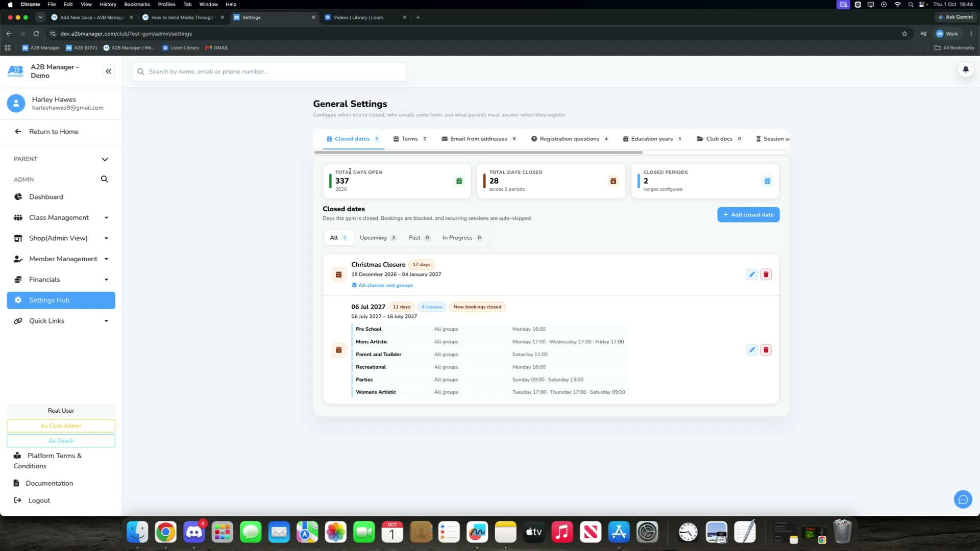980x551 pixels.
Task: Click the admin menu search icon
Action: (104, 179)
